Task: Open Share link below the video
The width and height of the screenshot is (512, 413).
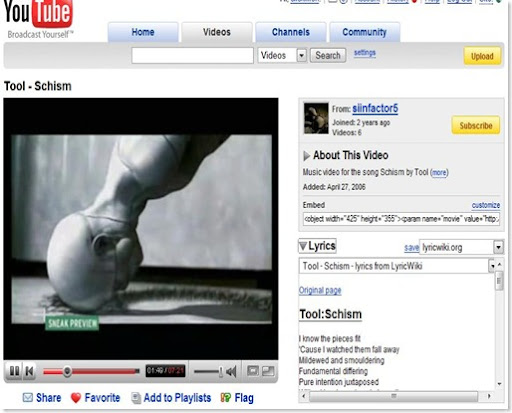Action: point(48,398)
